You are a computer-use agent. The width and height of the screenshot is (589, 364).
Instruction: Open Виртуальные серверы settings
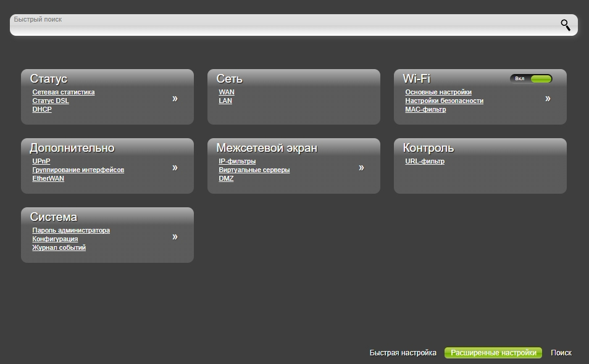point(254,170)
